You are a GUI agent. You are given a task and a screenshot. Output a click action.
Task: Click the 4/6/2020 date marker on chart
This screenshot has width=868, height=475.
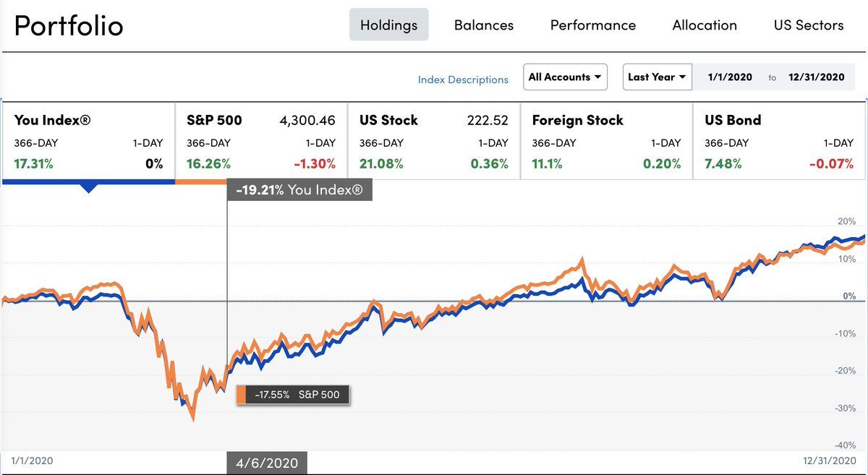tap(267, 463)
